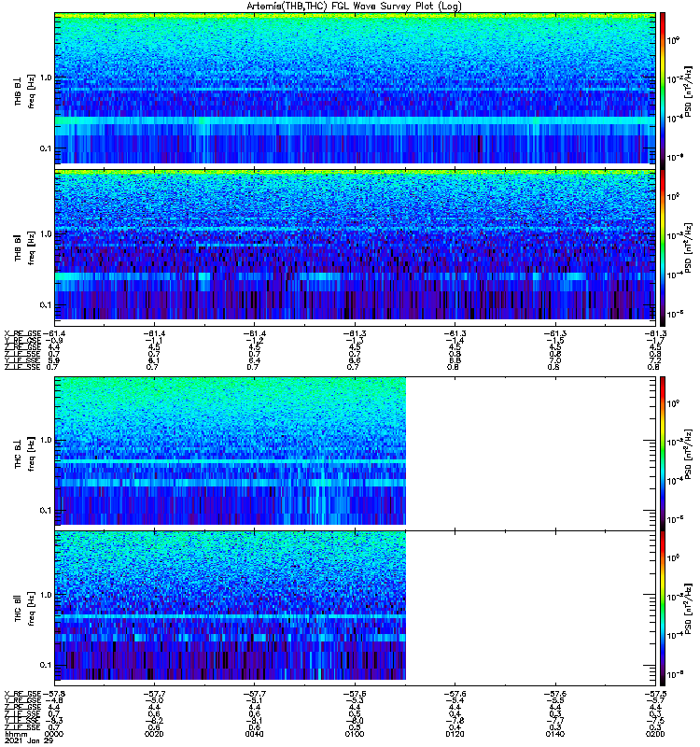Click the THB Y_LE_SSE value 5.9
The width and height of the screenshot is (700, 747).
tap(54, 360)
